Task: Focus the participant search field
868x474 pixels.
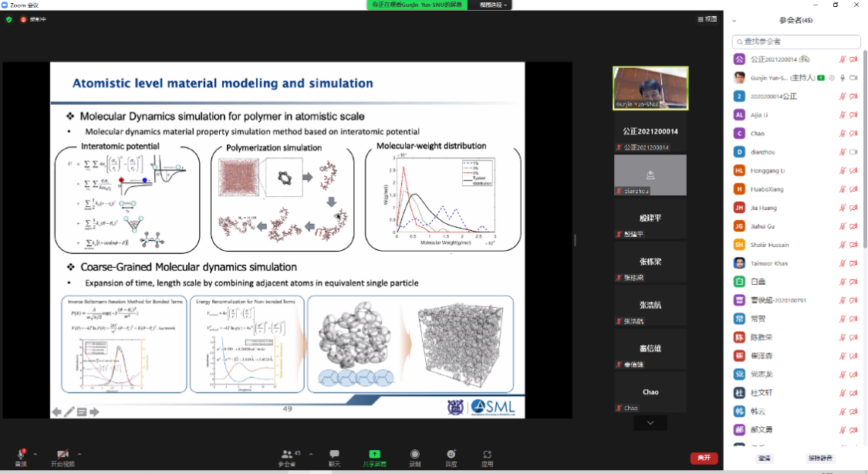Action: coord(797,42)
